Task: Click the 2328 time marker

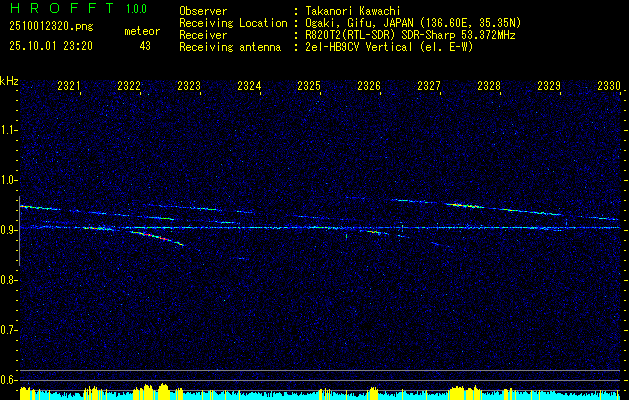Action: pos(489,85)
